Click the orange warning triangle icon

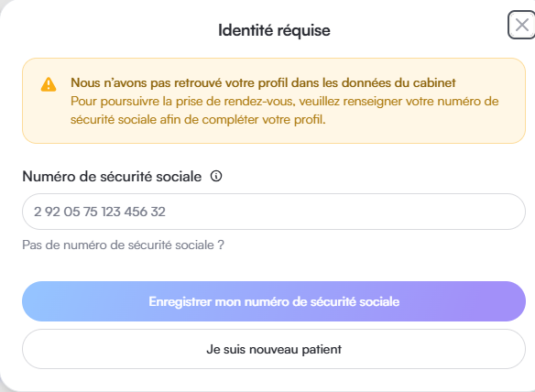[49, 84]
